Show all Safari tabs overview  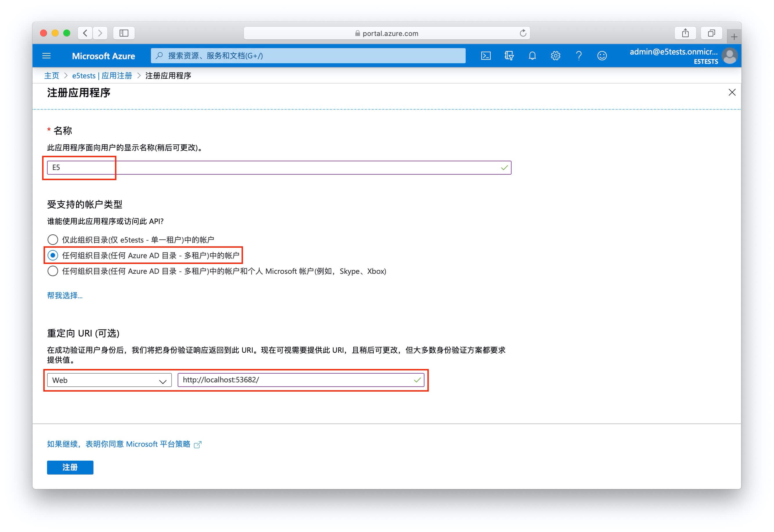coord(711,33)
